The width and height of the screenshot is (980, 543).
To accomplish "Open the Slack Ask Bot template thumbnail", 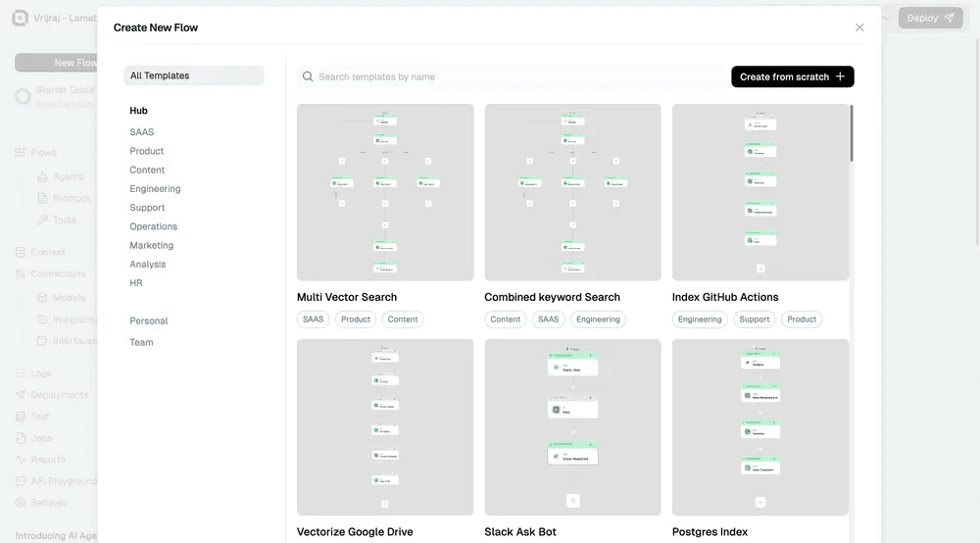I will coord(572,427).
